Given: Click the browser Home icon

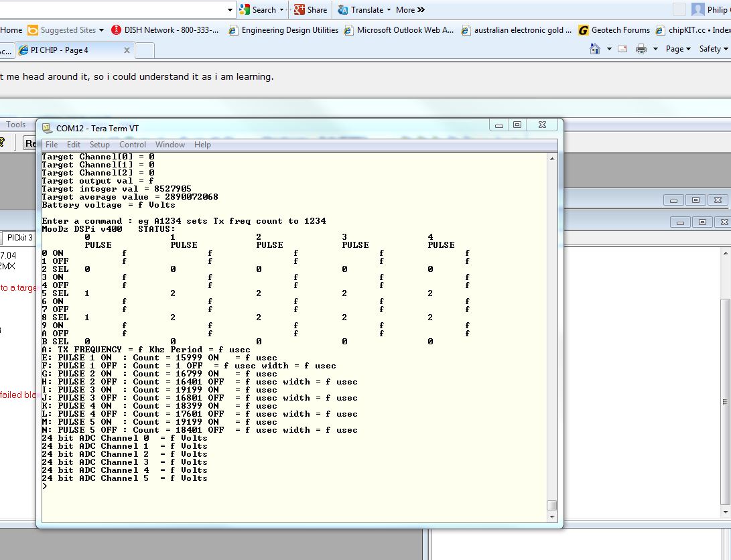Looking at the screenshot, I should 594,49.
